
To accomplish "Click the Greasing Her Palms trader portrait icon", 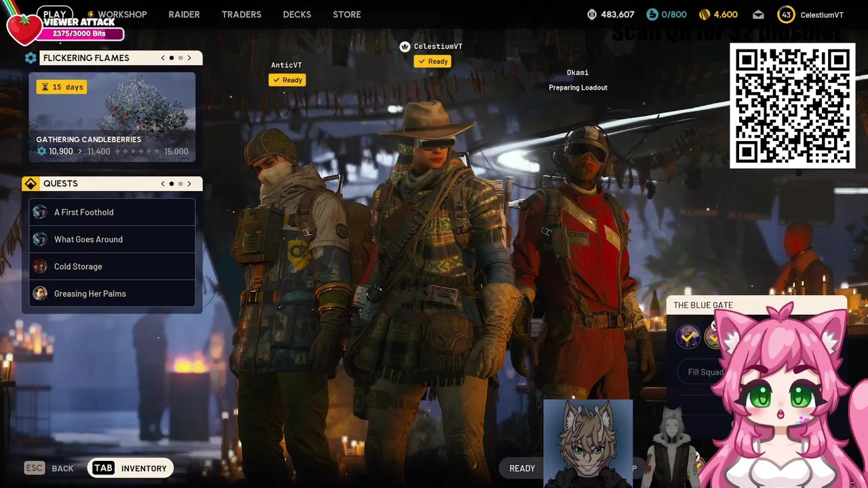I will click(x=40, y=293).
